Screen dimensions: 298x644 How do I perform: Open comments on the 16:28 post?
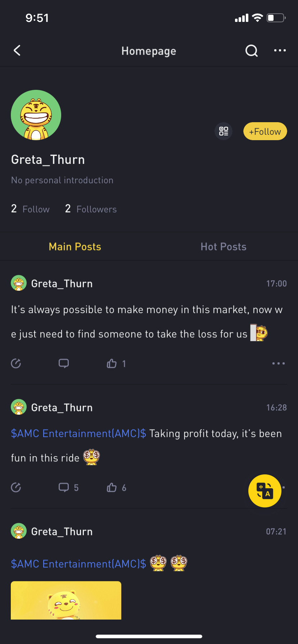click(64, 488)
